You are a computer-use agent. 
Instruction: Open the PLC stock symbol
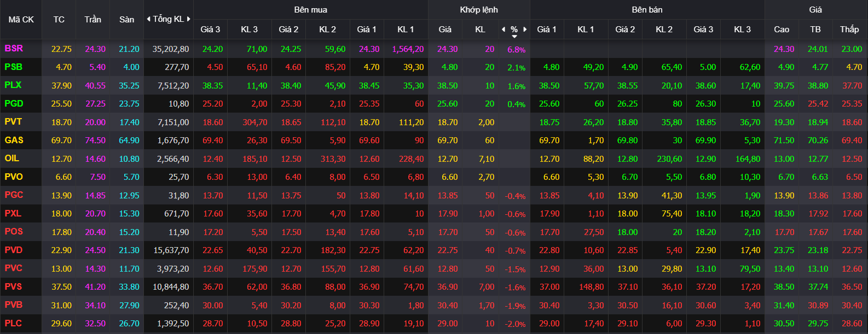coord(13,324)
